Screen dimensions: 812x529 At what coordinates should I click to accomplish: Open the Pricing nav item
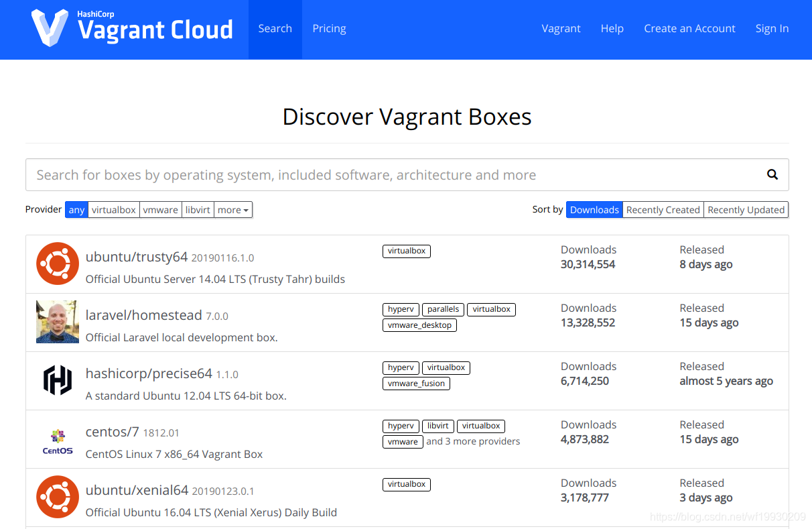point(329,29)
